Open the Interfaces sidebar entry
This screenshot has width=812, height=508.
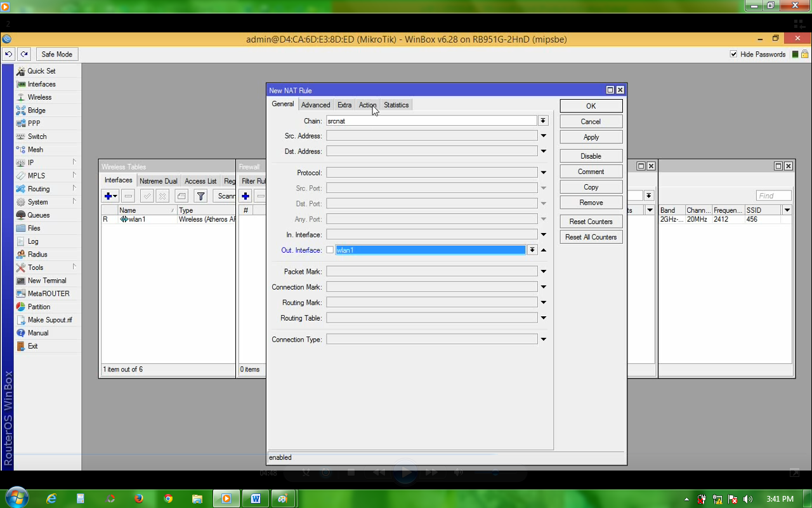pos(41,84)
